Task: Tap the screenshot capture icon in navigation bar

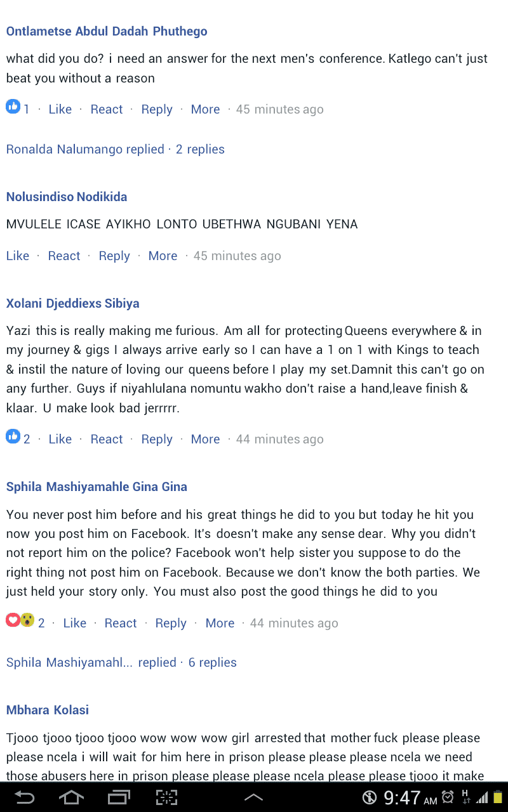Action: click(x=166, y=797)
